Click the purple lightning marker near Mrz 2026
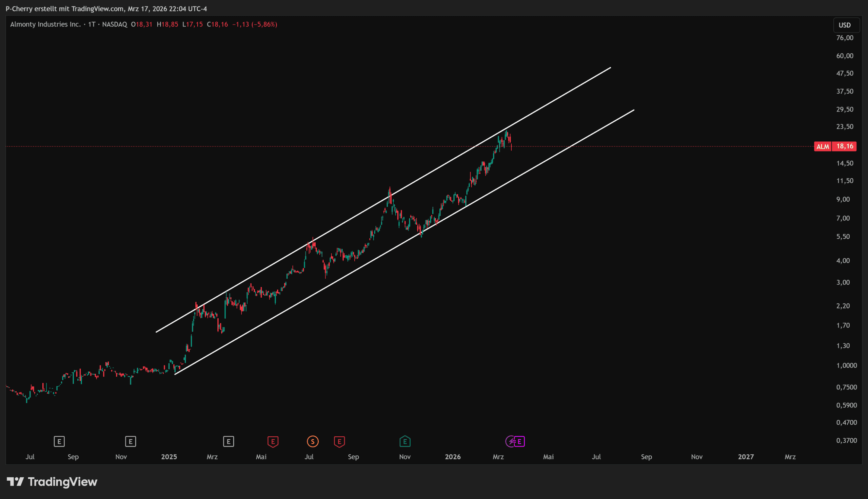Image resolution: width=868 pixels, height=499 pixels. [x=511, y=441]
